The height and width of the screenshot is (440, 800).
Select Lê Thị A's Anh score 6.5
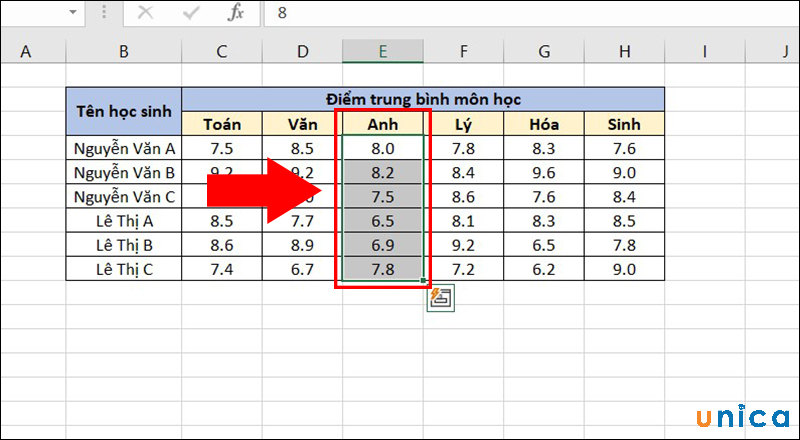[383, 221]
